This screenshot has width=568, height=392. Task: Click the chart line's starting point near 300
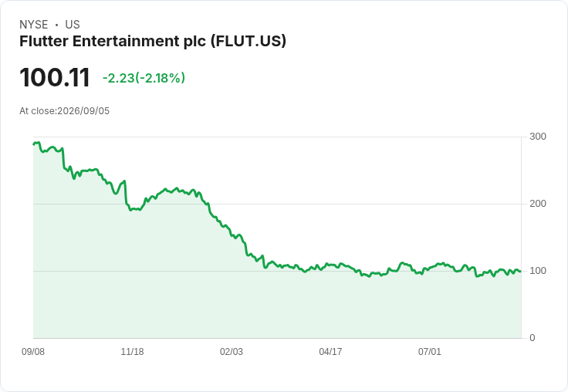[x=34, y=144]
